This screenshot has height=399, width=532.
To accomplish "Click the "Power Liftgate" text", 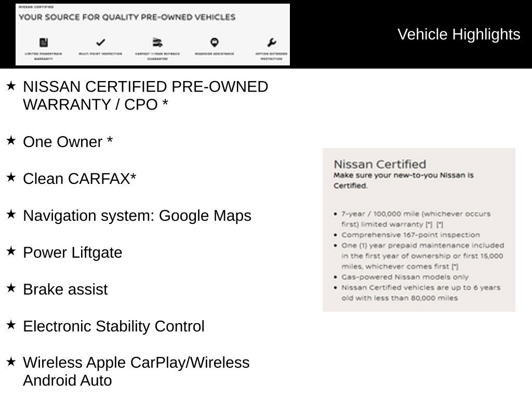I will point(73,253).
